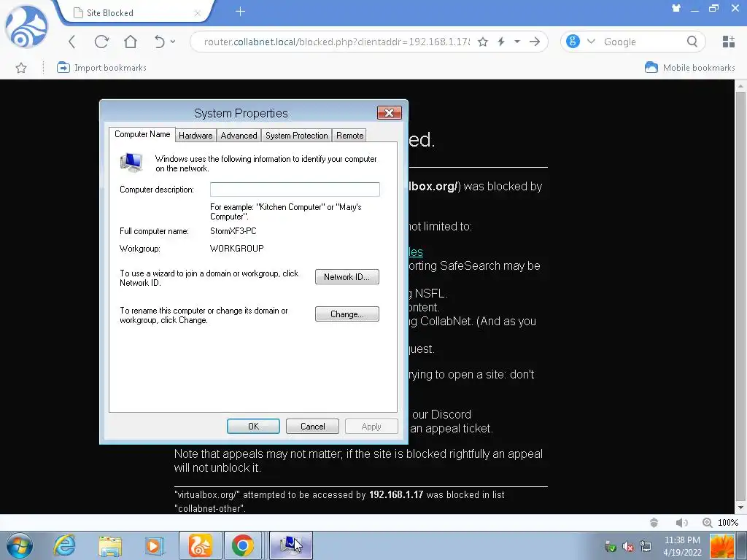The width and height of the screenshot is (747, 560).
Task: Launch Internet Explorer from taskbar
Action: tap(64, 545)
